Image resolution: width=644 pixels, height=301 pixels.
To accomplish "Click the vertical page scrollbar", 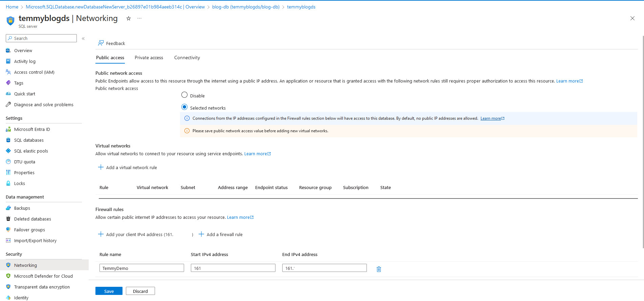I will 643,142.
